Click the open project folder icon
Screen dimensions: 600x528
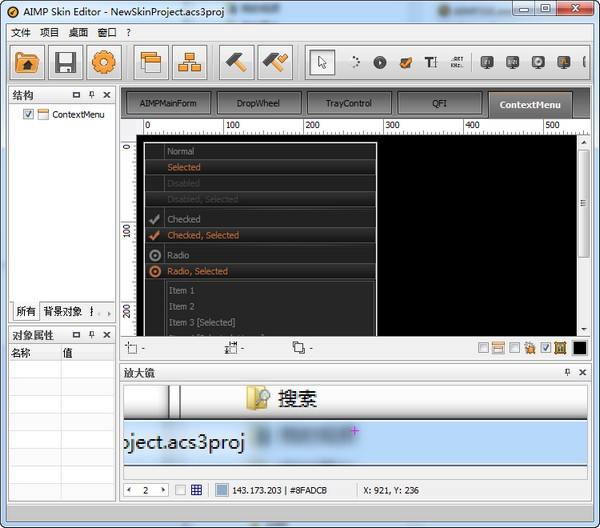tap(29, 62)
